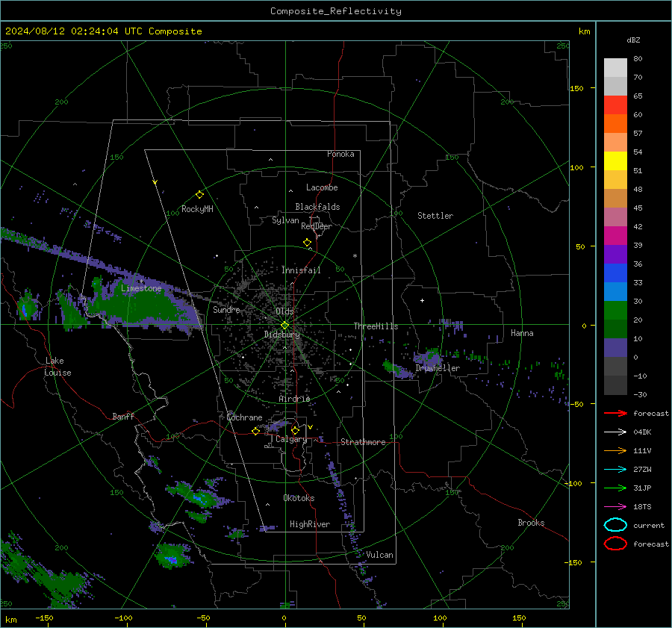Click the '-100' label on the right axis
672x628 pixels.
(x=573, y=483)
